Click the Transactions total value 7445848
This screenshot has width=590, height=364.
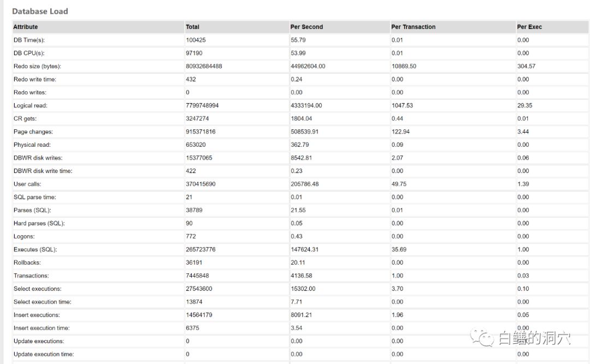click(x=197, y=276)
